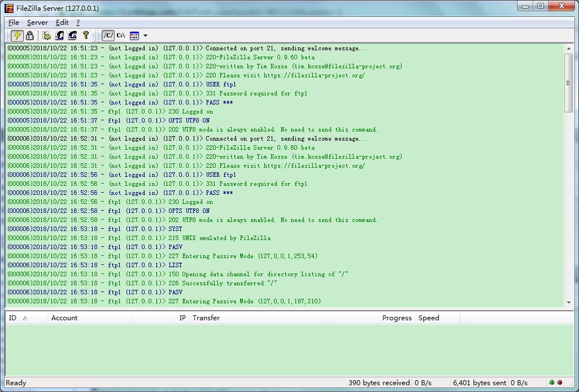
Task: Open the ? help menu
Action: pos(78,23)
